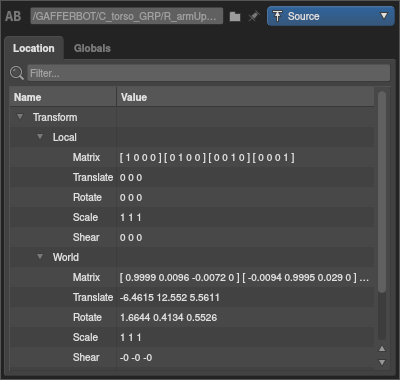Click the Local Shear label
400x380 pixels.
(86, 237)
